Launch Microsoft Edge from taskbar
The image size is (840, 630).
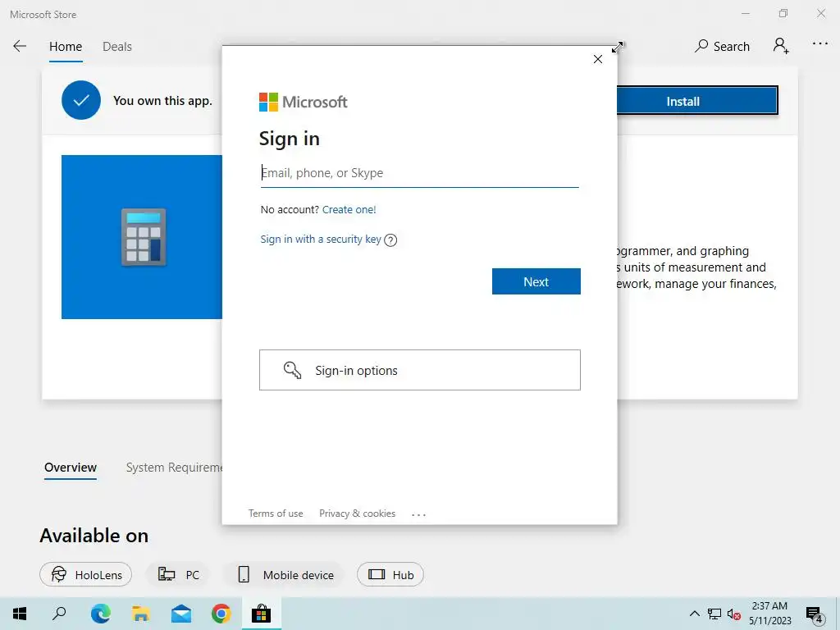(100, 614)
